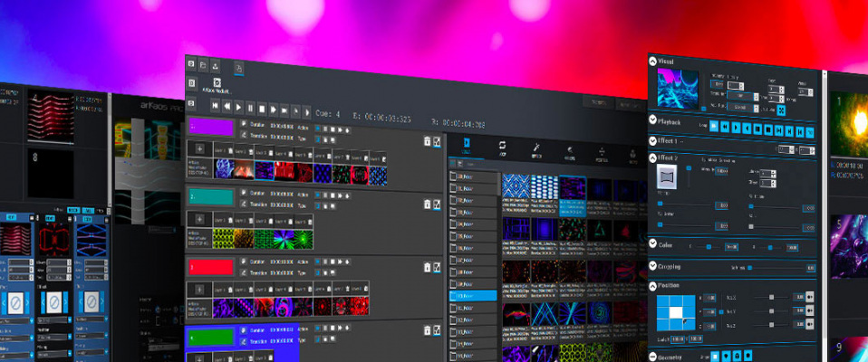Select the selected blue-outlined layer thumbnail in cue 1
This screenshot has width=868, height=362.
[264, 170]
